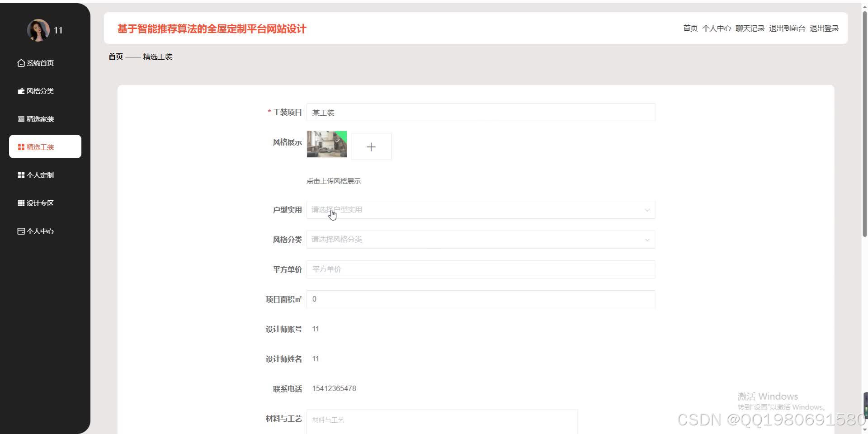Screen dimensions: 868x434
Task: Click the username 11 beside avatar
Action: [x=58, y=30]
